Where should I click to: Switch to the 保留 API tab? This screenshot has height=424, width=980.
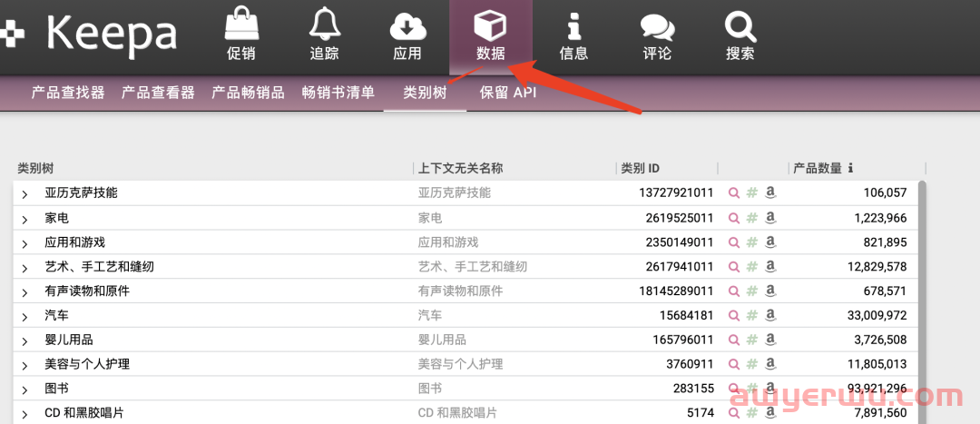coord(508,94)
